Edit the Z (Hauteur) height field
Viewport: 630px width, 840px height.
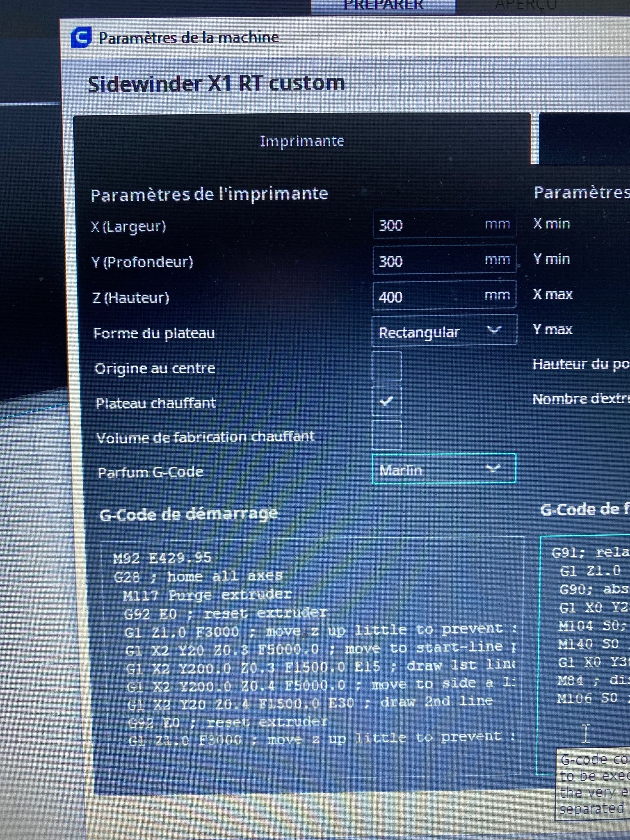coord(444,295)
